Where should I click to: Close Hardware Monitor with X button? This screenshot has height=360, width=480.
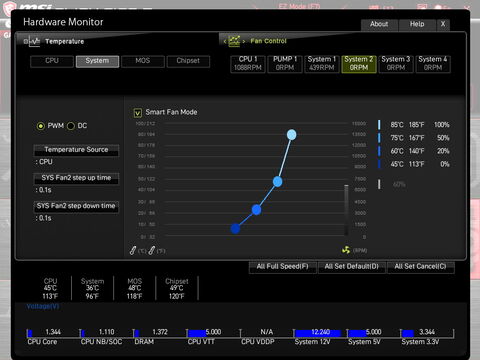(443, 24)
